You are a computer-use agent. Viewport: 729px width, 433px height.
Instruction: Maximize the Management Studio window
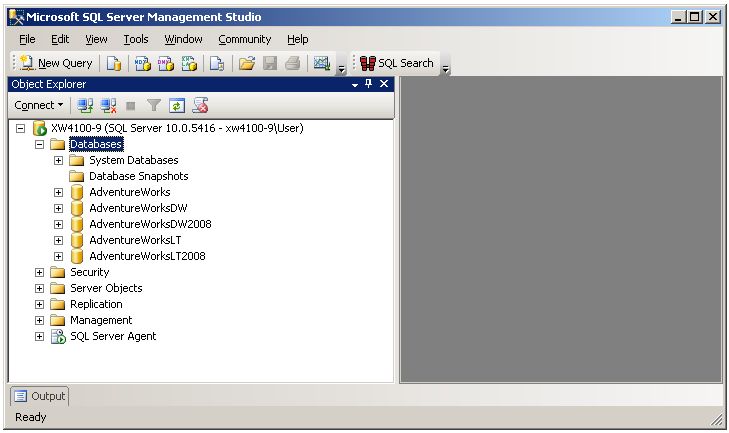tap(695, 17)
